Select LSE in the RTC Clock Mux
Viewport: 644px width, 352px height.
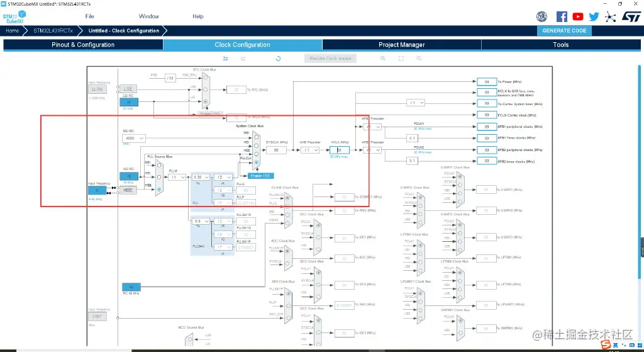point(206,90)
